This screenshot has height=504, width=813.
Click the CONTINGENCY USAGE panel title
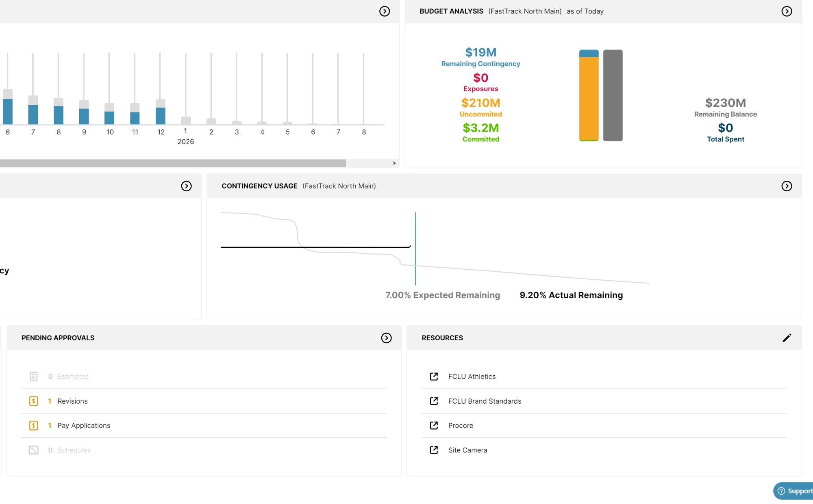(x=259, y=186)
